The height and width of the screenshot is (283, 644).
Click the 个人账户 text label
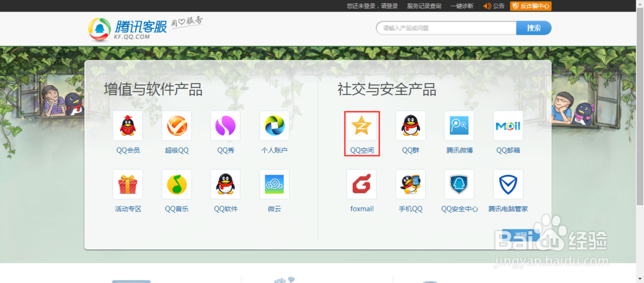(x=274, y=151)
